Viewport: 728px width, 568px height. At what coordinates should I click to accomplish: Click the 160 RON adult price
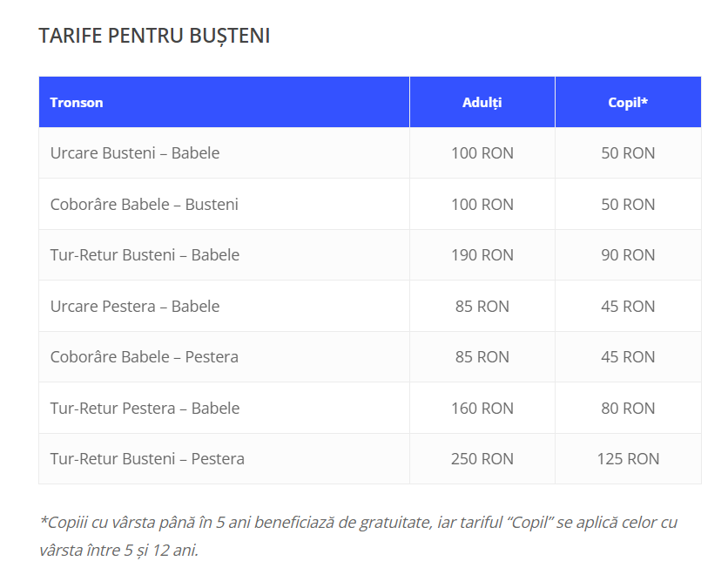pyautogui.click(x=482, y=409)
